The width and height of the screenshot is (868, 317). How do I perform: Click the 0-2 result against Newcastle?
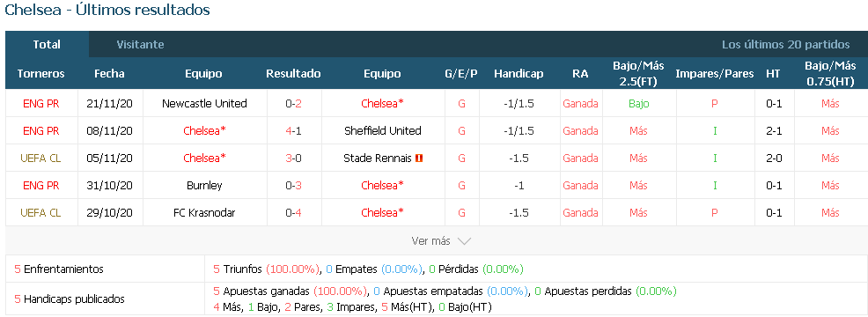[293, 104]
